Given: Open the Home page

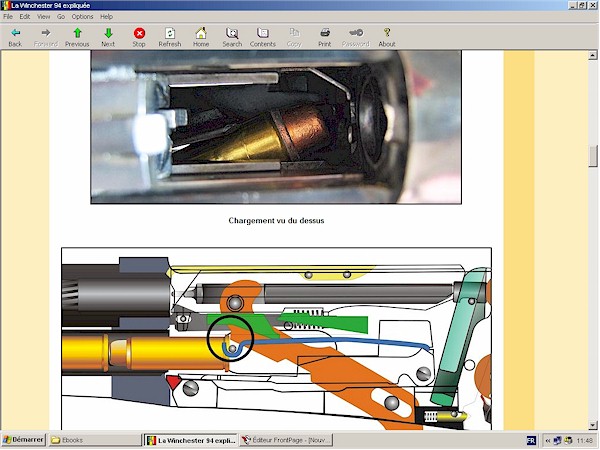Looking at the screenshot, I should pos(201,37).
